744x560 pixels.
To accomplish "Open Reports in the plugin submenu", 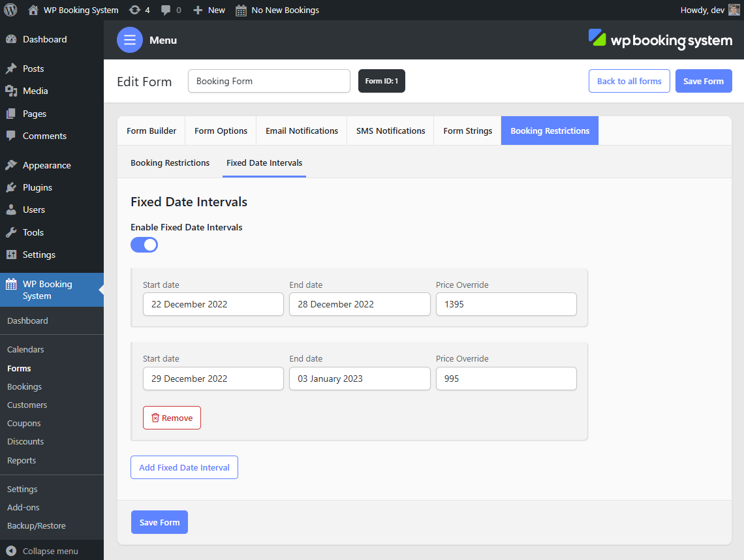I will pyautogui.click(x=22, y=460).
